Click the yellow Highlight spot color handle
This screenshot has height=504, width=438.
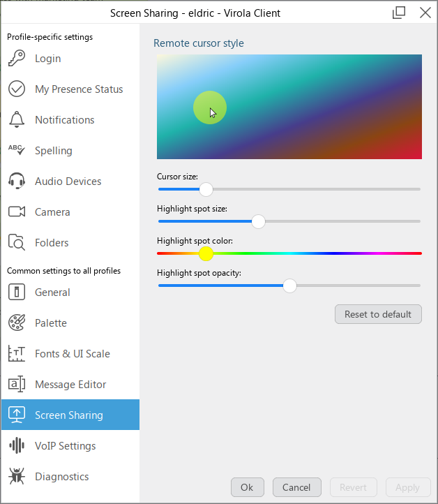[x=206, y=253]
